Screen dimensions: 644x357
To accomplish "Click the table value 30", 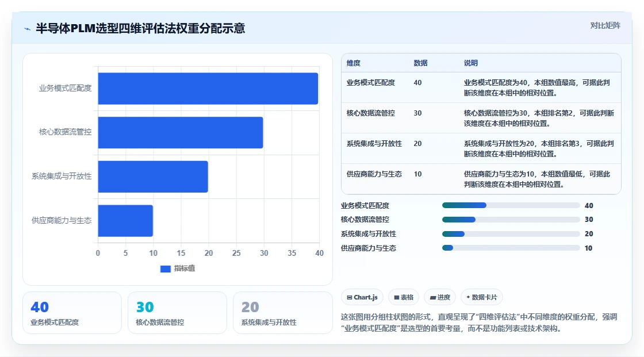I will pos(417,113).
